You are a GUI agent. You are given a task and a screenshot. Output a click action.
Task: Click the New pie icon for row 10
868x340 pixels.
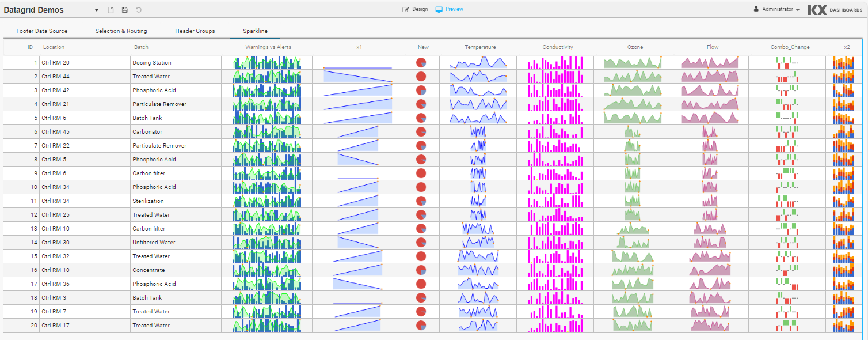(421, 187)
